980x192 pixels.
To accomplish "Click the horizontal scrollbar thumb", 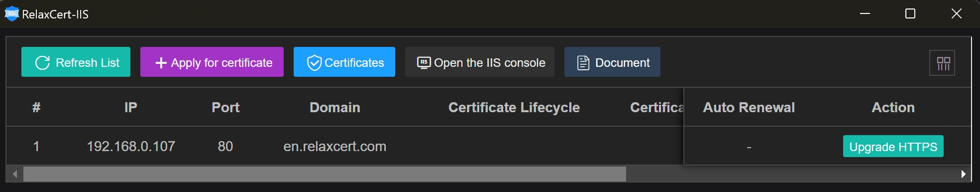I will pos(325,174).
